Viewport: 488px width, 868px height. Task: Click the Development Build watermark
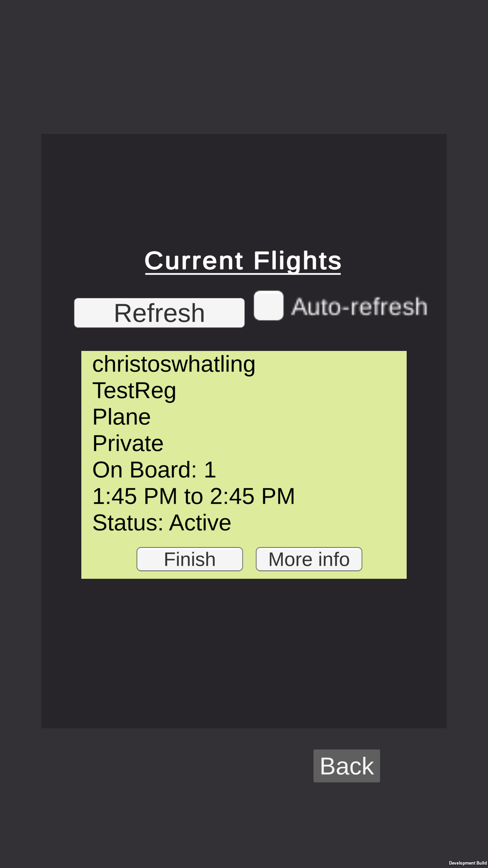click(467, 863)
